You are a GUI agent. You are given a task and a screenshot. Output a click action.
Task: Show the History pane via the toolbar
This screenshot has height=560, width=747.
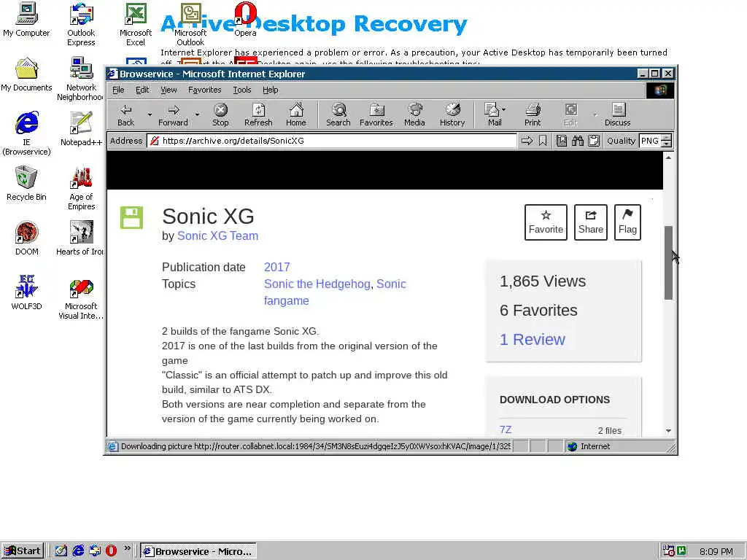click(452, 114)
